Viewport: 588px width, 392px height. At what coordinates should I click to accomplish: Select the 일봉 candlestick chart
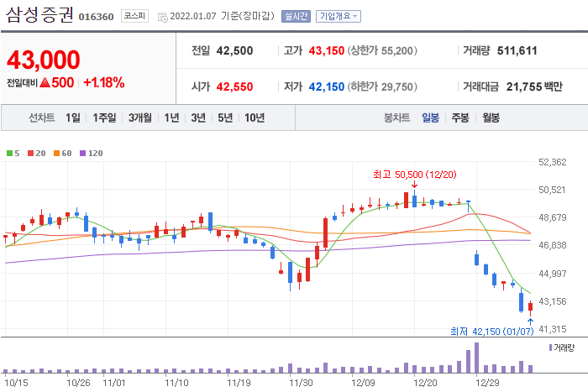pos(430,118)
